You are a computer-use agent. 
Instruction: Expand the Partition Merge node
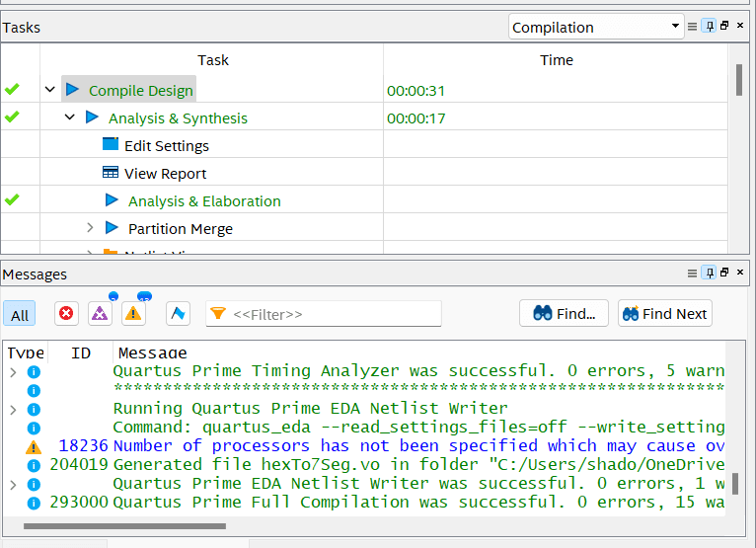click(90, 227)
